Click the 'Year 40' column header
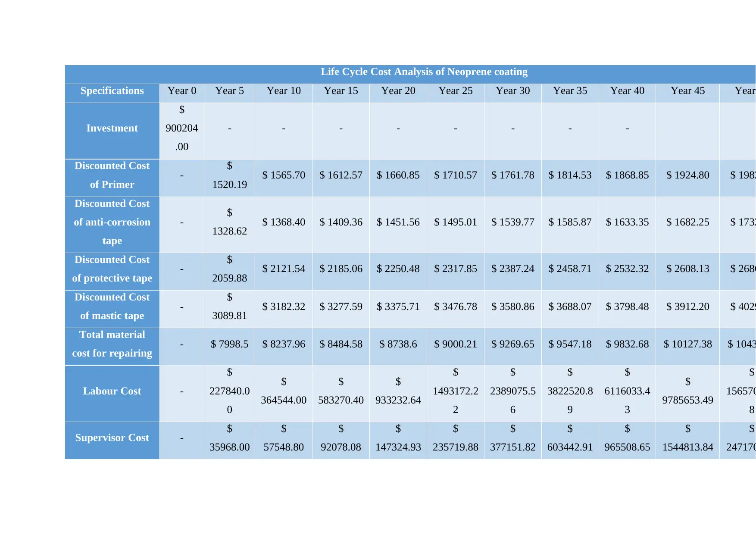 (x=628, y=91)
